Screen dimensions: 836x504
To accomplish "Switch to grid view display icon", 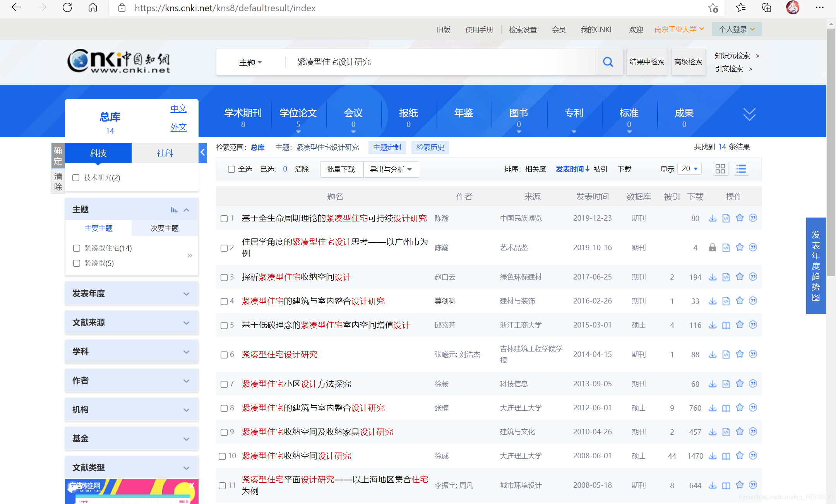I will [720, 169].
